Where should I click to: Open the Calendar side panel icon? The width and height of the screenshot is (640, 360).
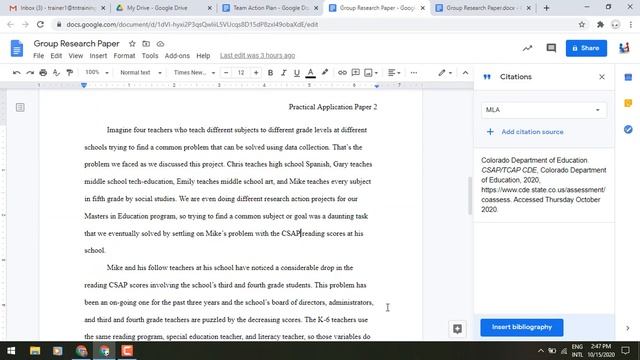(x=628, y=77)
